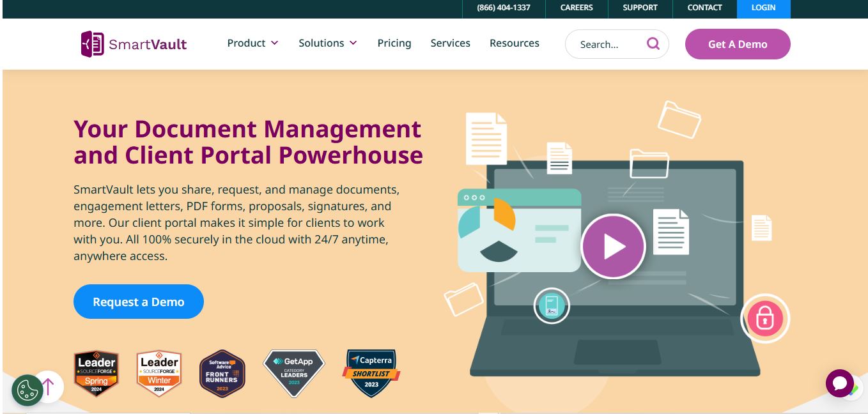
Task: Call the (866) 404-1337 phone link
Action: [504, 8]
